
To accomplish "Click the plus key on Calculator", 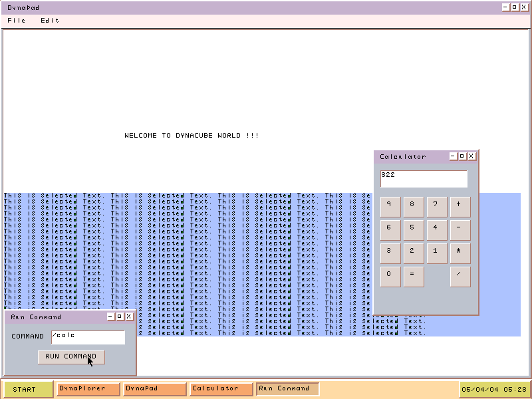I will (x=460, y=207).
